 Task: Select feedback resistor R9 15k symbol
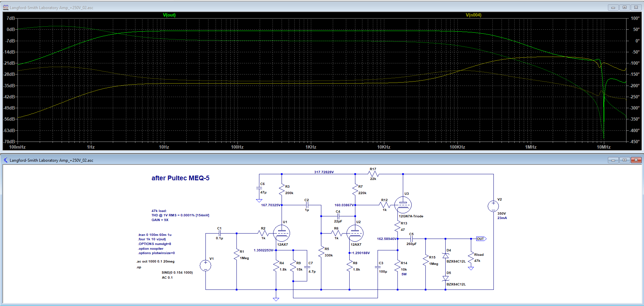(293, 266)
